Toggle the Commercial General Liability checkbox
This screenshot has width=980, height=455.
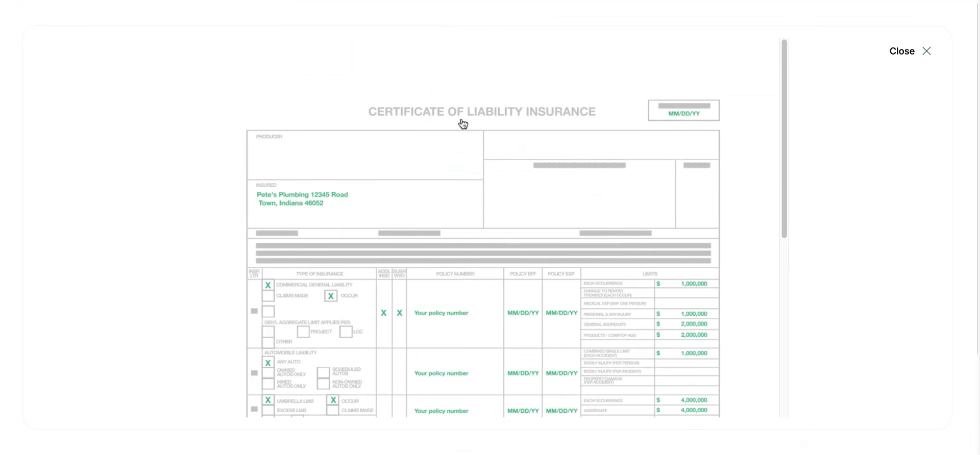point(268,285)
